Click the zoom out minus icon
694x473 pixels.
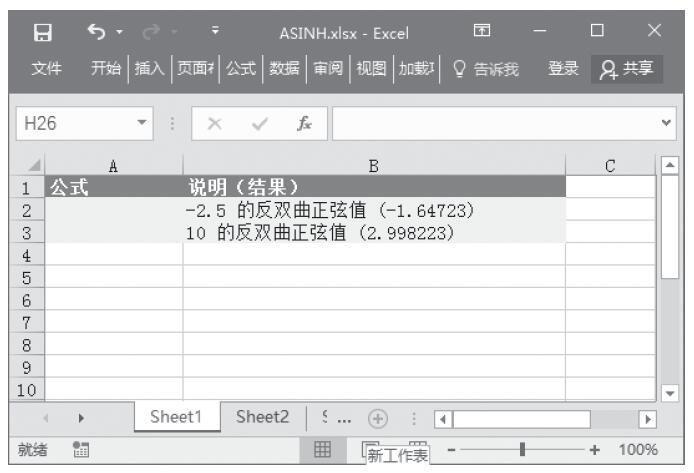[451, 451]
